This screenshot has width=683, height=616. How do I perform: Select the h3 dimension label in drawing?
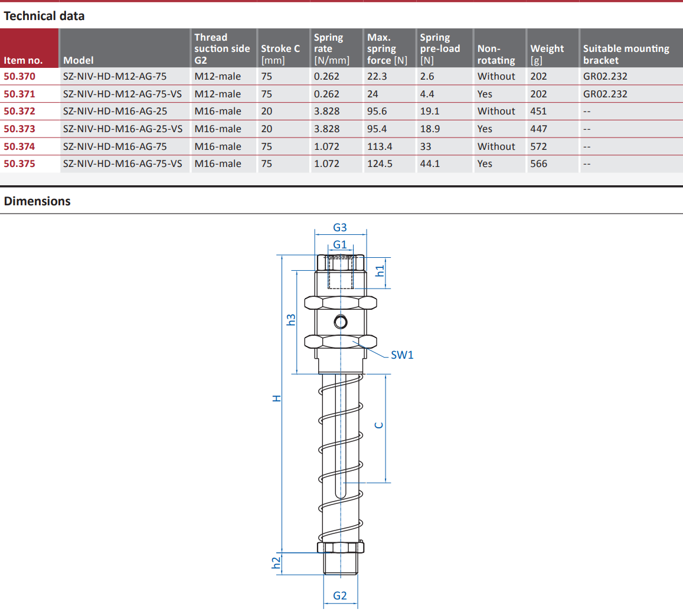pos(291,320)
